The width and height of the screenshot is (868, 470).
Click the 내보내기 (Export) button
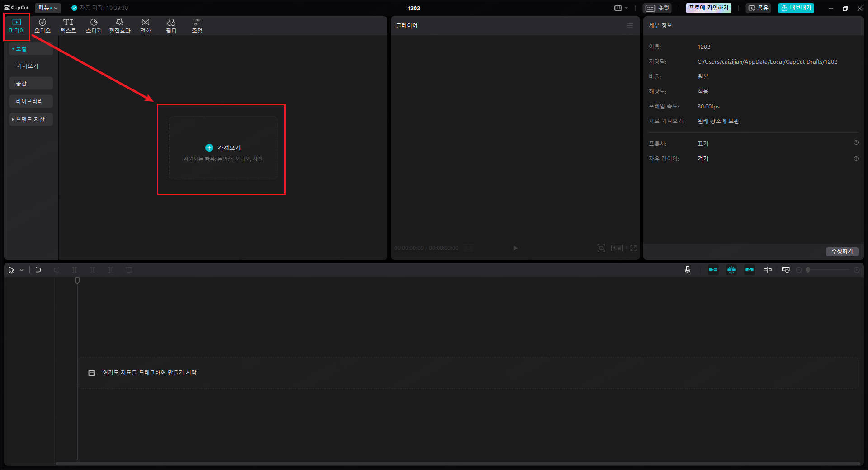click(796, 8)
